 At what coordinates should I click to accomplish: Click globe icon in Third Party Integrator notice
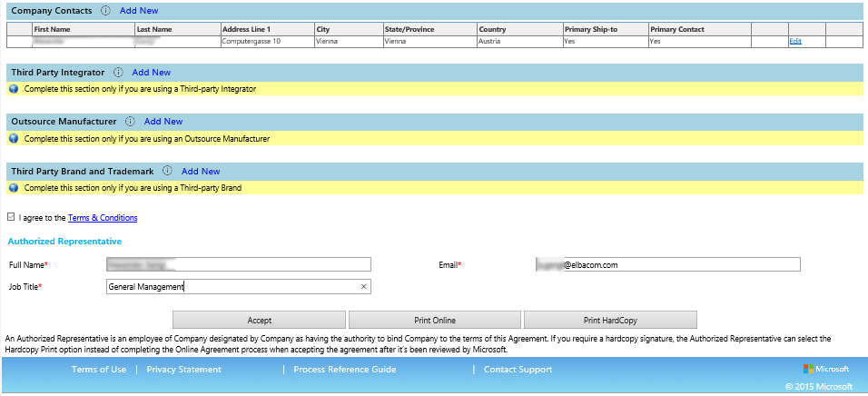[x=14, y=89]
